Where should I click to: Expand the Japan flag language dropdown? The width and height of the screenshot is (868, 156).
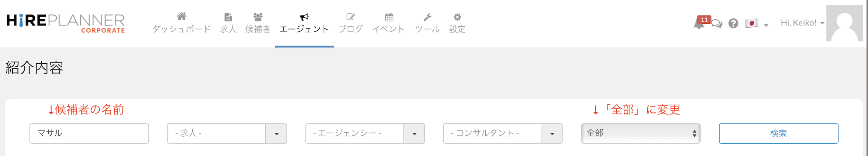pyautogui.click(x=756, y=24)
